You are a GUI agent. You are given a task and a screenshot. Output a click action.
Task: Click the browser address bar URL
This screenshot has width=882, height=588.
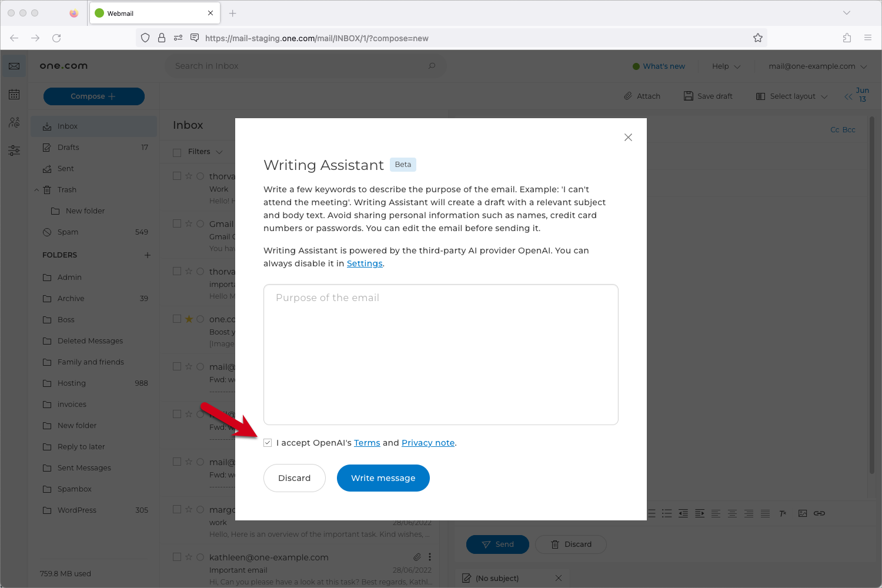pyautogui.click(x=317, y=38)
